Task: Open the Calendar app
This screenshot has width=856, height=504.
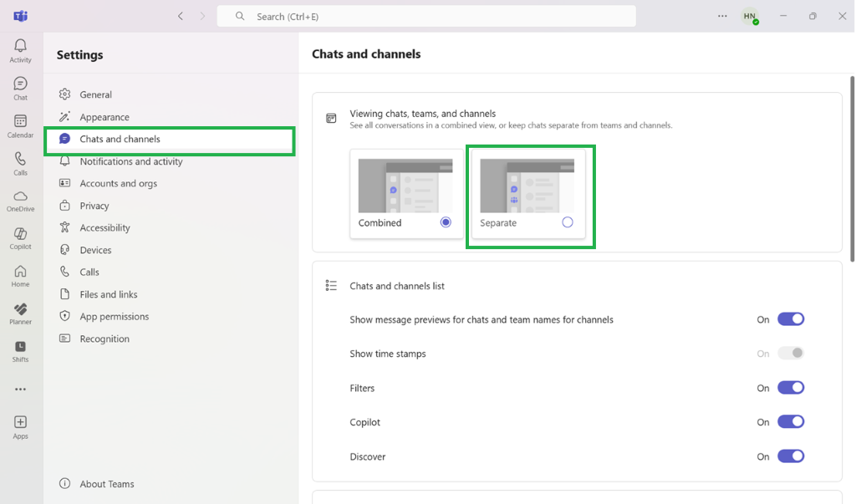Action: [20, 126]
